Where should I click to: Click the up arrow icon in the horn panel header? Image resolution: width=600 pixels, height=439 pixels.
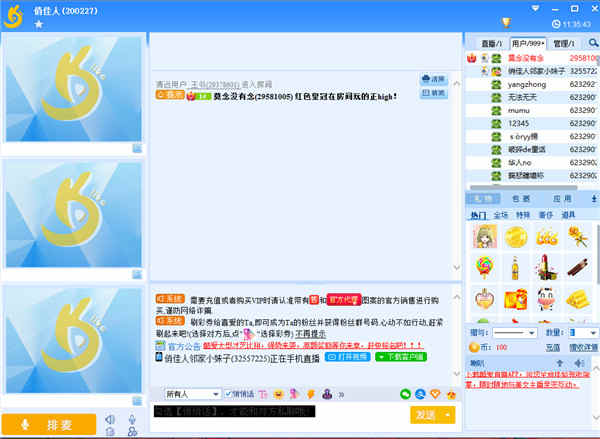pos(559,362)
